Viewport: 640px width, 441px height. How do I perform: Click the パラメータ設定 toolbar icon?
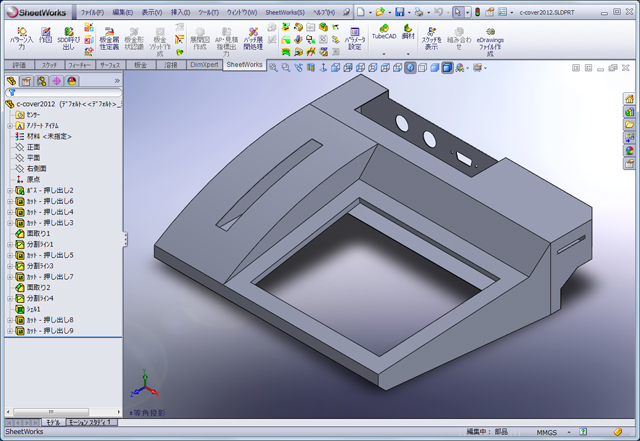point(355,38)
